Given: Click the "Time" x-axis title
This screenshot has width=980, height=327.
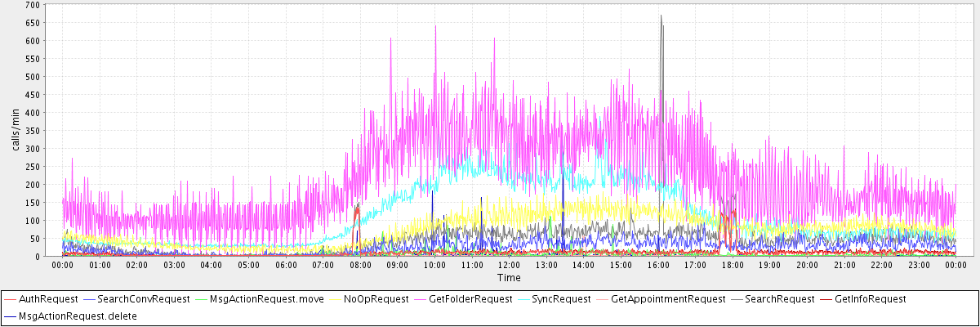Looking at the screenshot, I should click(509, 278).
